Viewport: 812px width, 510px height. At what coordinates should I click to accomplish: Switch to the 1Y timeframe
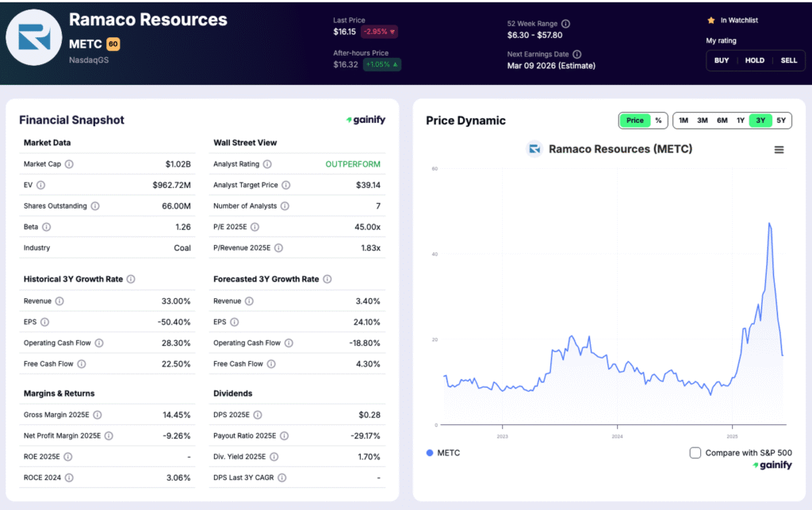(x=741, y=121)
